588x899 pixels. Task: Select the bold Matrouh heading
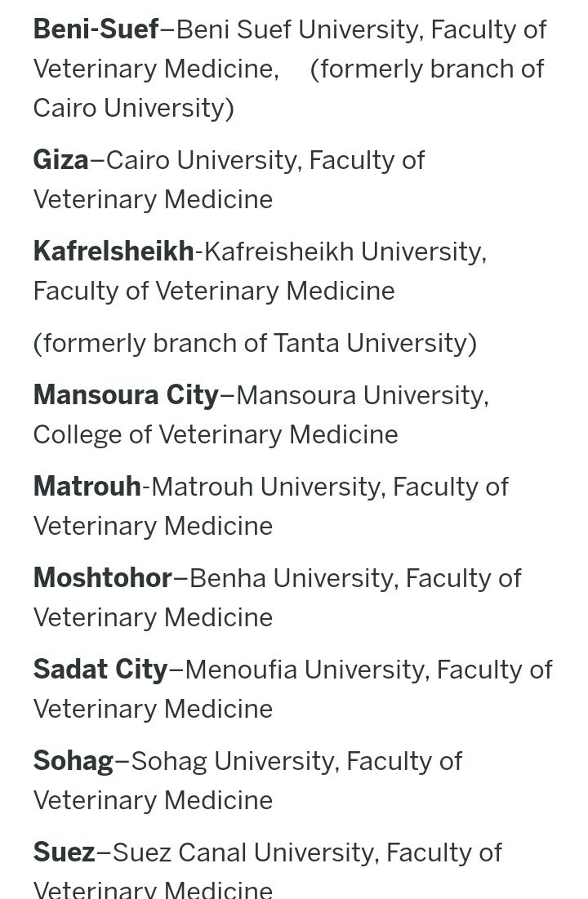[87, 487]
